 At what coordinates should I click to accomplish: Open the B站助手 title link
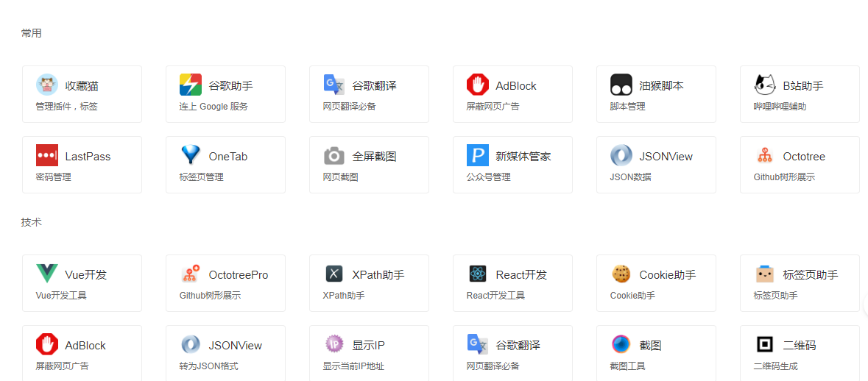pos(803,86)
